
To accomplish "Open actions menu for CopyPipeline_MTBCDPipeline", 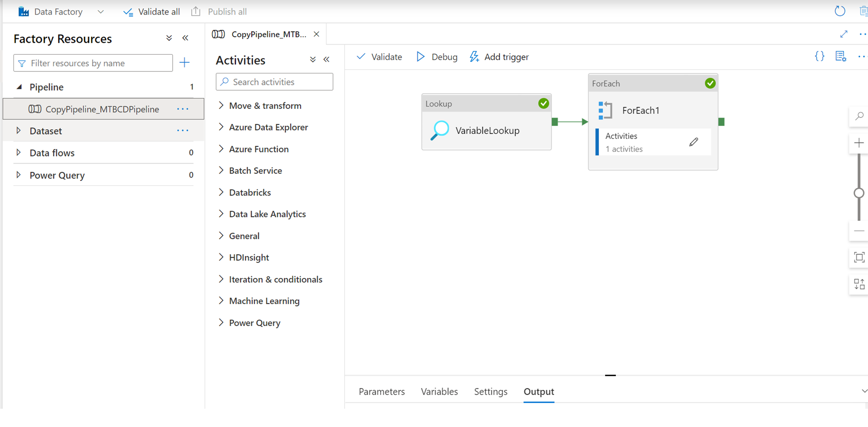I will [183, 109].
